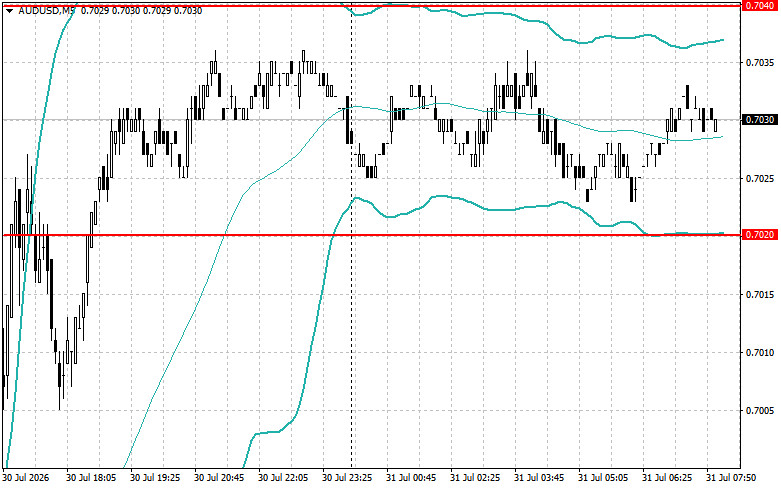Viewport: 781px width, 489px height.
Task: Click the 30 Jul 18:05 time label
Action: [x=91, y=478]
